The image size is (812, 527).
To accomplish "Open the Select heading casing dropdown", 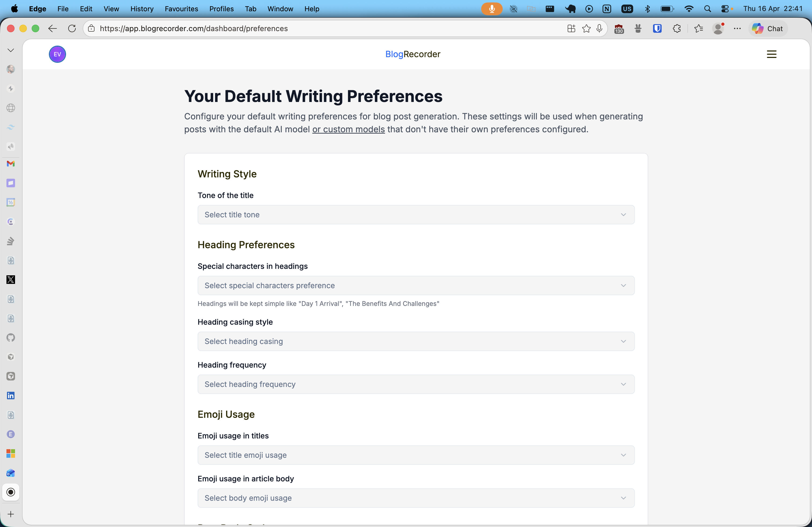I will 416,341.
